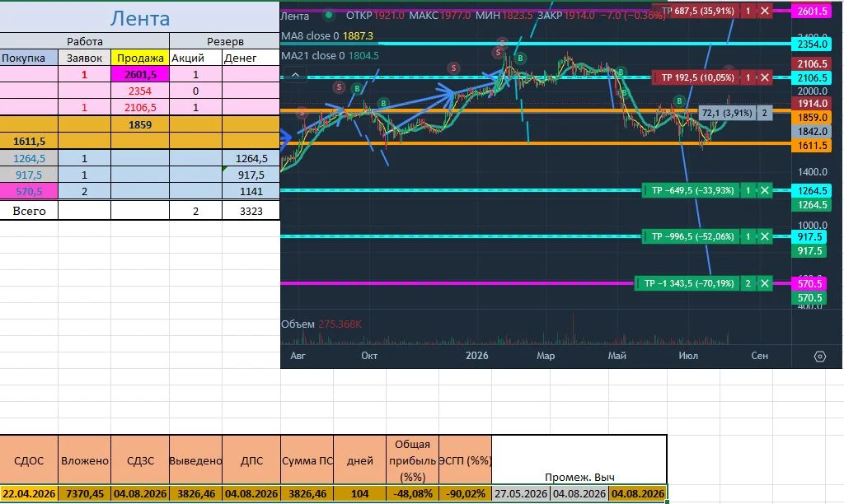Viewport: 844px width, 504px height.
Task: Select the 1141 money cell
Action: pos(251,191)
